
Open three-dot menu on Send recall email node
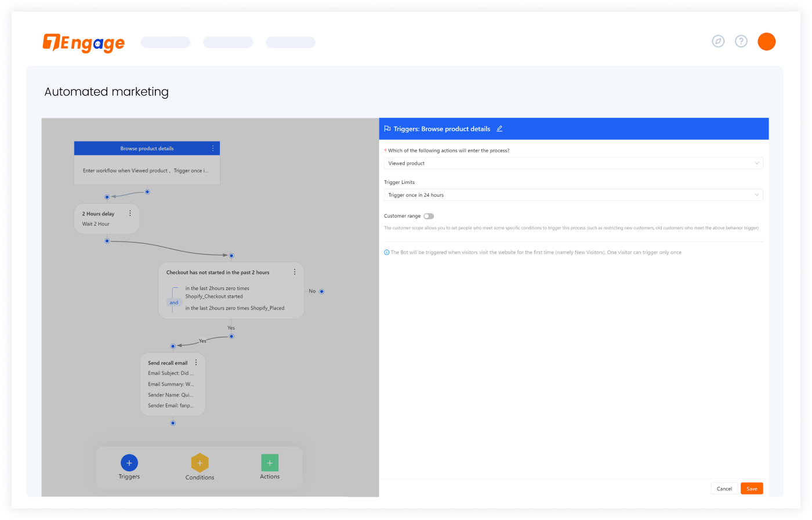pyautogui.click(x=196, y=363)
